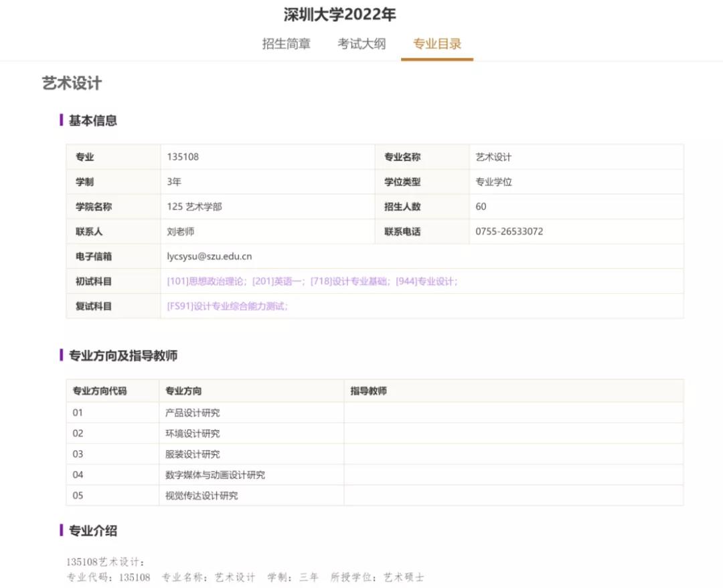Click the 所授学位：艺术硕士 text

tap(377, 577)
